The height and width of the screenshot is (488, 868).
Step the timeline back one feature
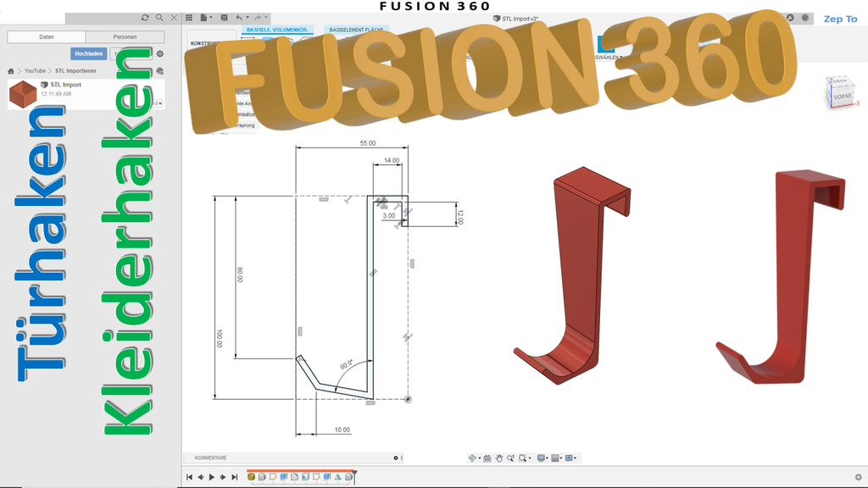[x=200, y=477]
